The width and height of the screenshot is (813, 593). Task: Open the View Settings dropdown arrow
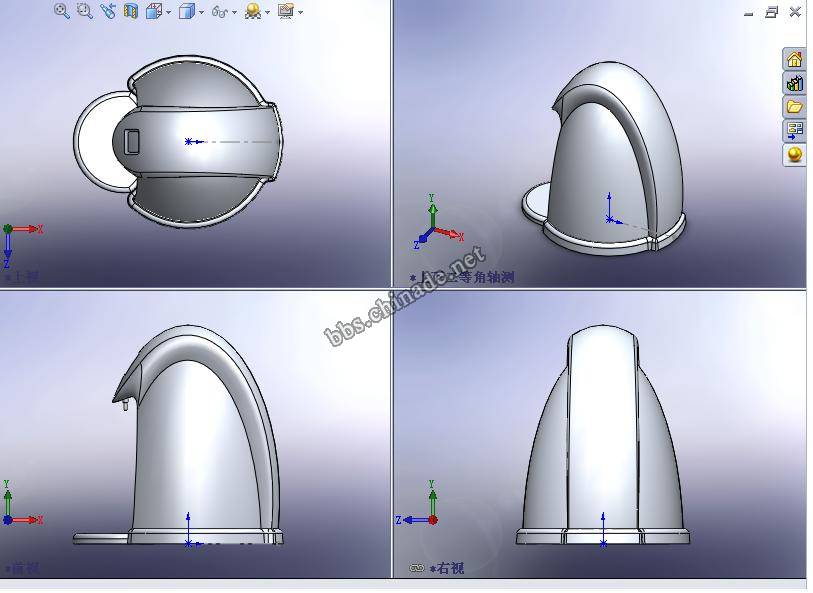click(x=301, y=12)
